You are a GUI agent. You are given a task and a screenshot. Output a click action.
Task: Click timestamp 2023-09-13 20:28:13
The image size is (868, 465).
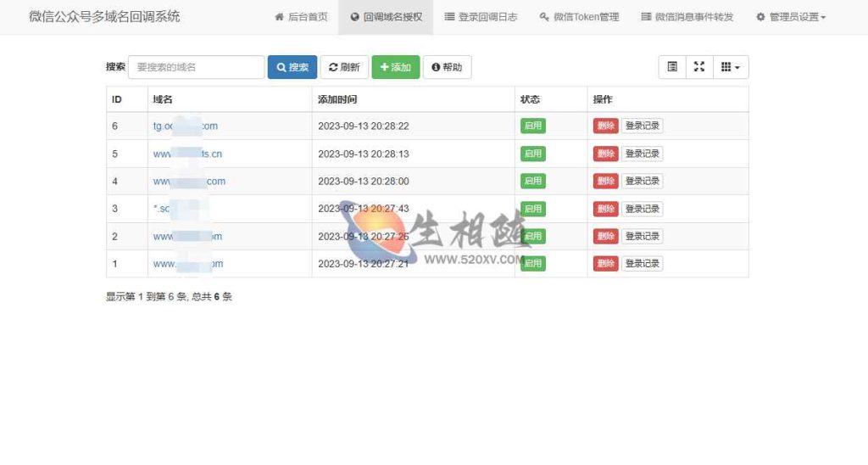click(363, 154)
